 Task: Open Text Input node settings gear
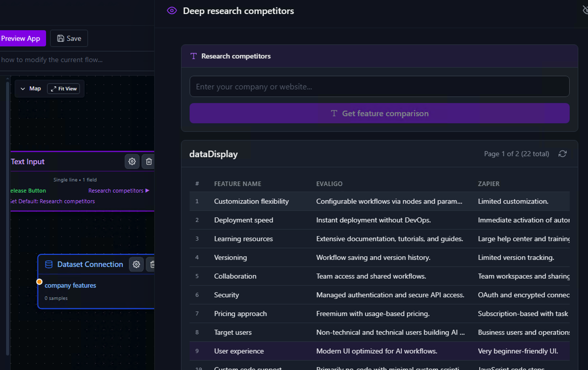click(132, 161)
